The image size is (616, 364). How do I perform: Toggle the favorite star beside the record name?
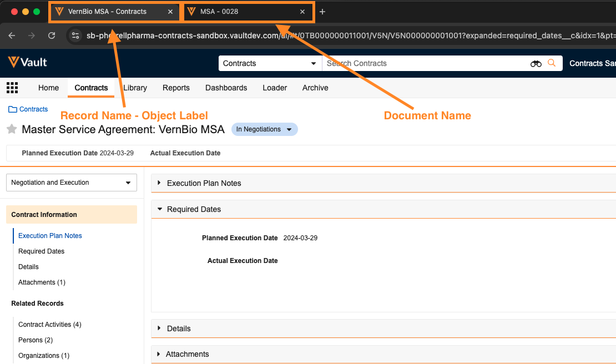[x=11, y=129]
